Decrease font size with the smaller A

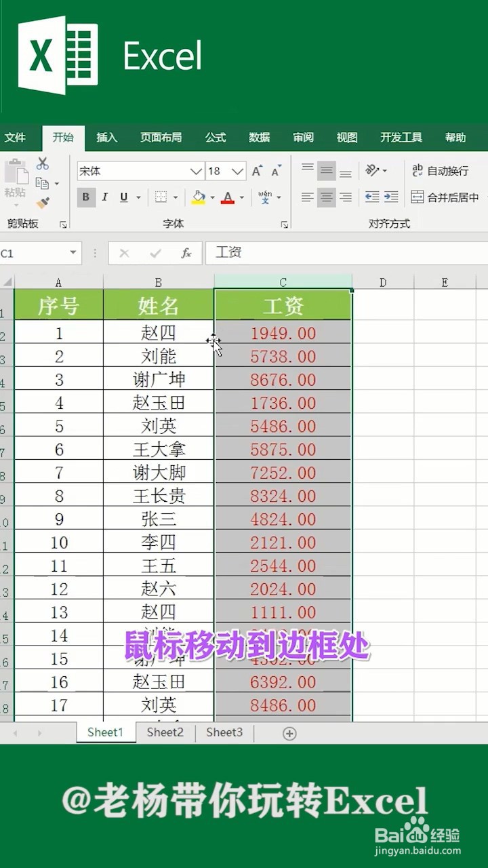276,171
